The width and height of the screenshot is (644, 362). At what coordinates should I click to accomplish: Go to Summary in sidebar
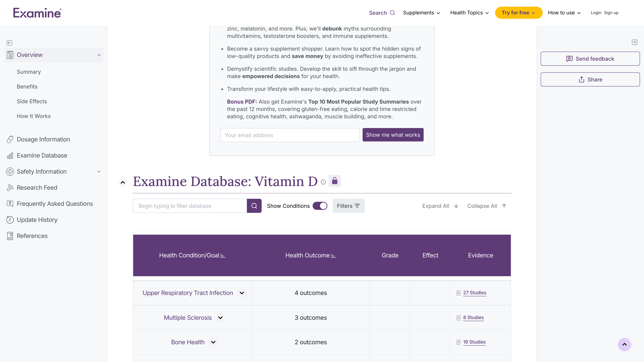pyautogui.click(x=29, y=72)
